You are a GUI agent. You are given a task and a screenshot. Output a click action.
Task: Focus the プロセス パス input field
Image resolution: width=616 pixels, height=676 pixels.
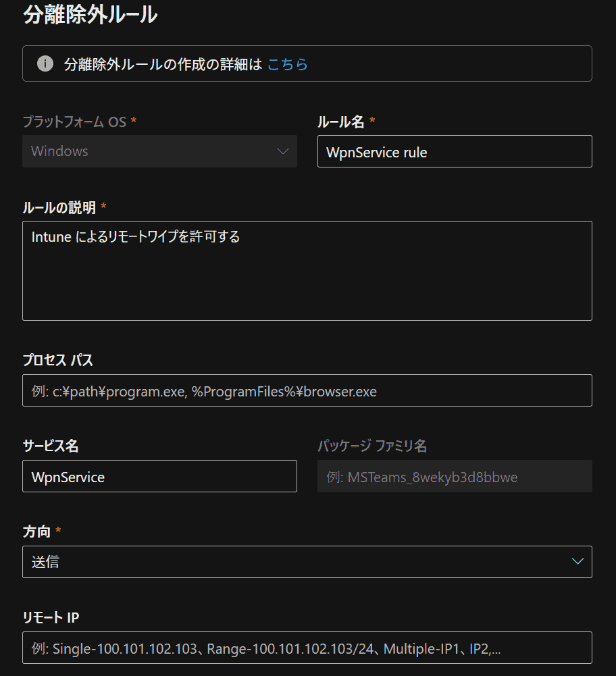tap(307, 391)
